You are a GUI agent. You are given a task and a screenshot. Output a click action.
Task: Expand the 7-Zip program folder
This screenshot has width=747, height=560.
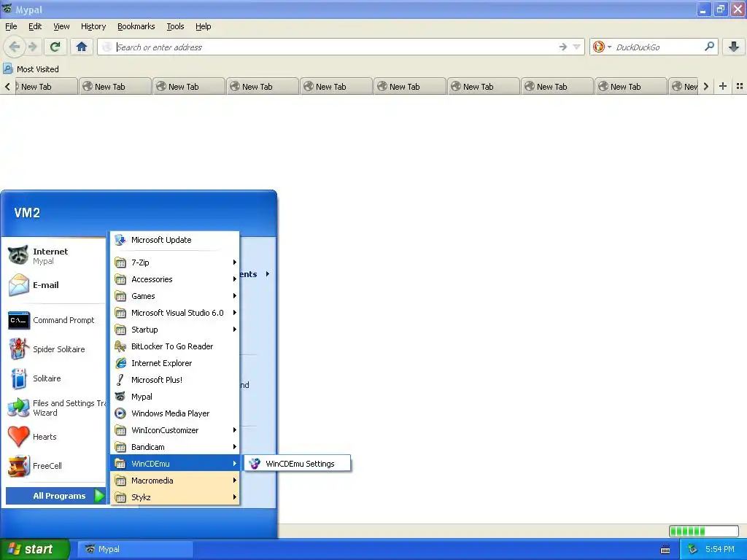pyautogui.click(x=175, y=262)
